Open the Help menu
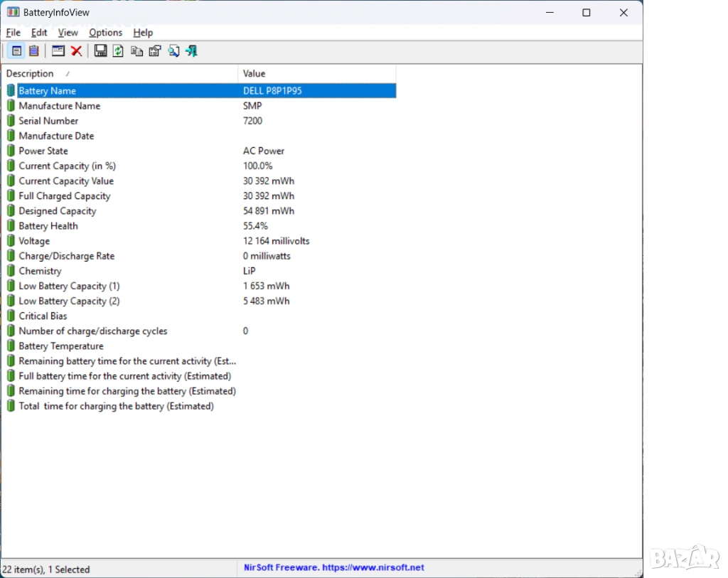This screenshot has width=728, height=578. click(143, 33)
